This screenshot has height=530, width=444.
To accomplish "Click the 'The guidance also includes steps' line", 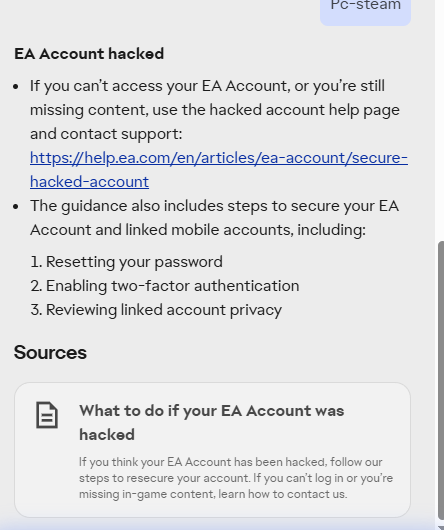I will [x=214, y=206].
